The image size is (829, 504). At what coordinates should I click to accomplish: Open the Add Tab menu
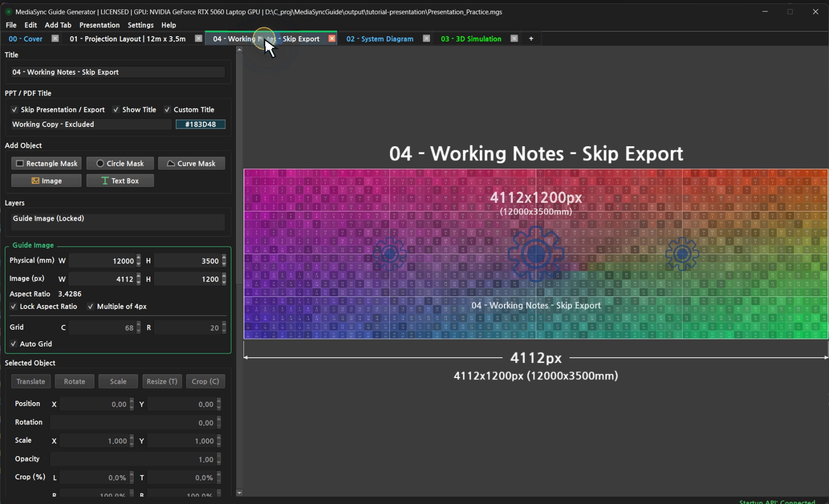[x=58, y=25]
